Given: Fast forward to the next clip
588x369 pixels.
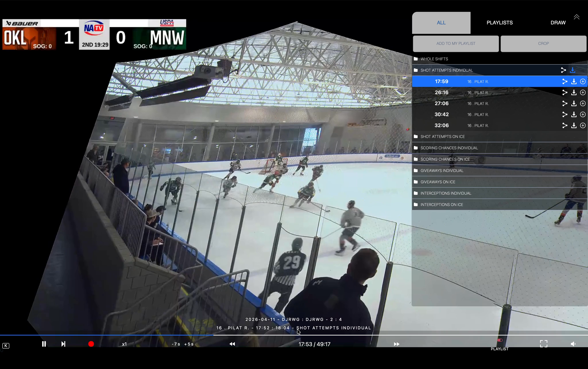Looking at the screenshot, I should [x=396, y=344].
